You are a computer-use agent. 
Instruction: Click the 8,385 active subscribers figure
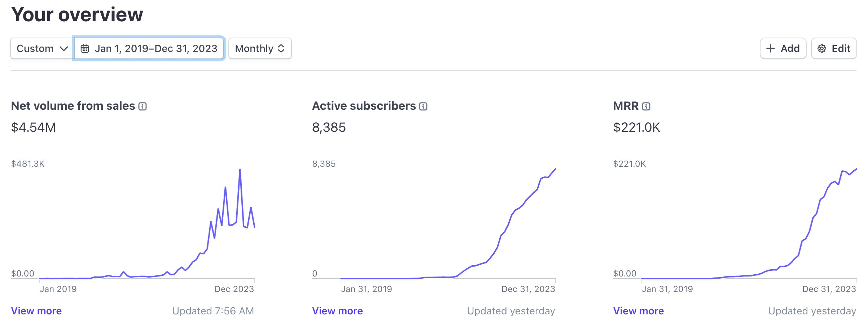(x=329, y=127)
